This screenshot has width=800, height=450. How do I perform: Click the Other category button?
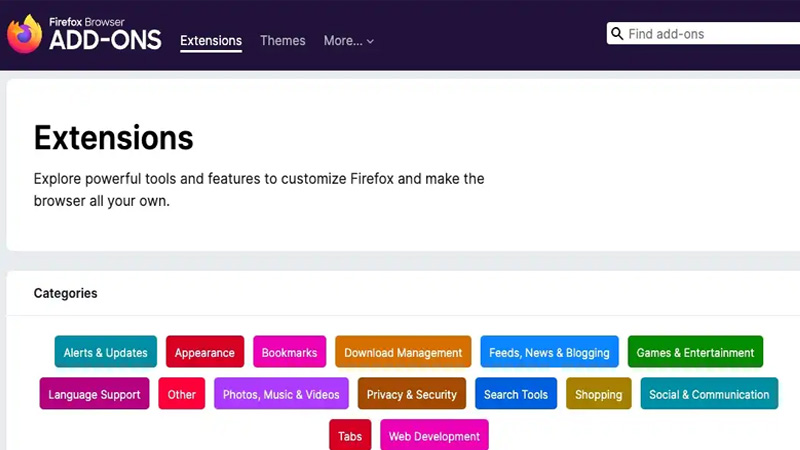tap(181, 394)
